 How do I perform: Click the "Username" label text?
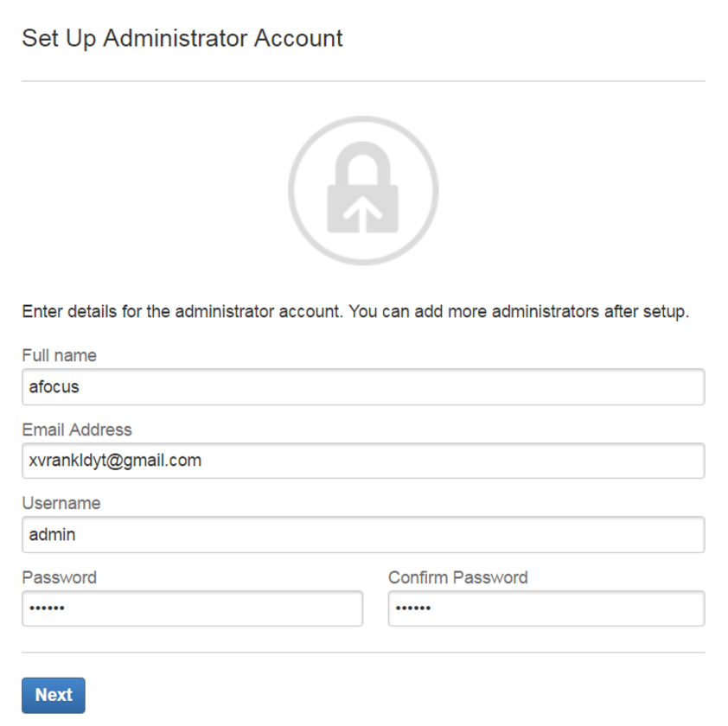pyautogui.click(x=61, y=503)
